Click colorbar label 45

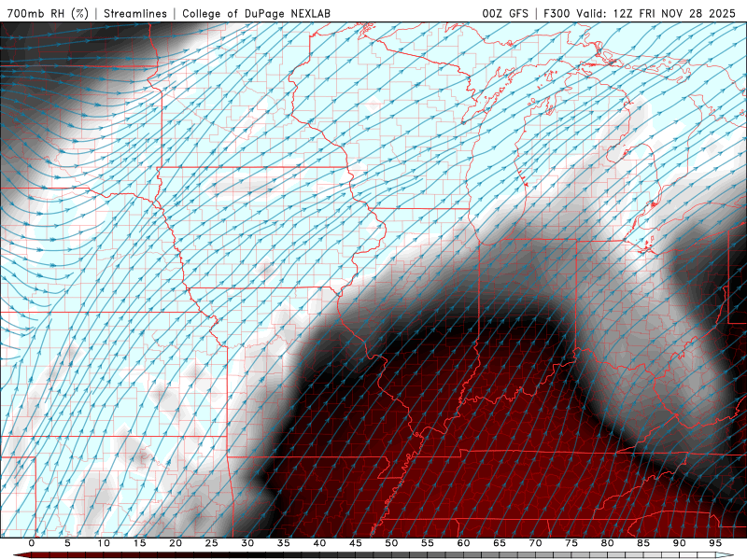coord(356,543)
